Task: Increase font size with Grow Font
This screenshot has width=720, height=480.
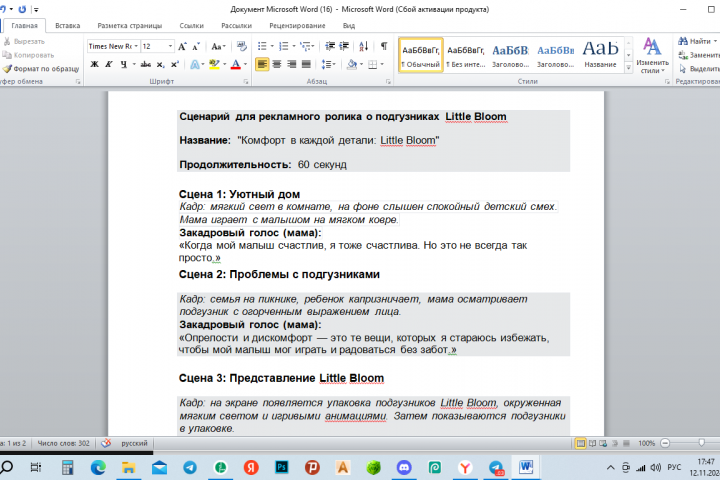Action: coord(182,46)
